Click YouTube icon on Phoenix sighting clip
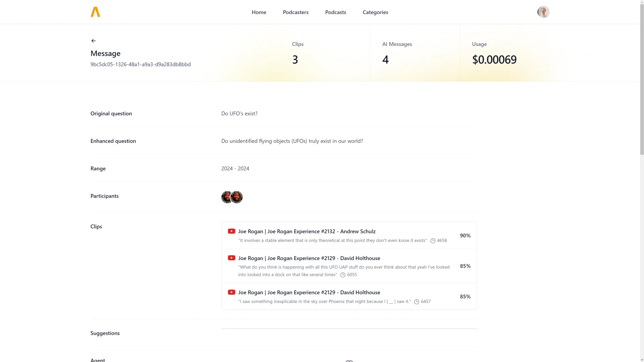This screenshot has height=362, width=644. (231, 292)
